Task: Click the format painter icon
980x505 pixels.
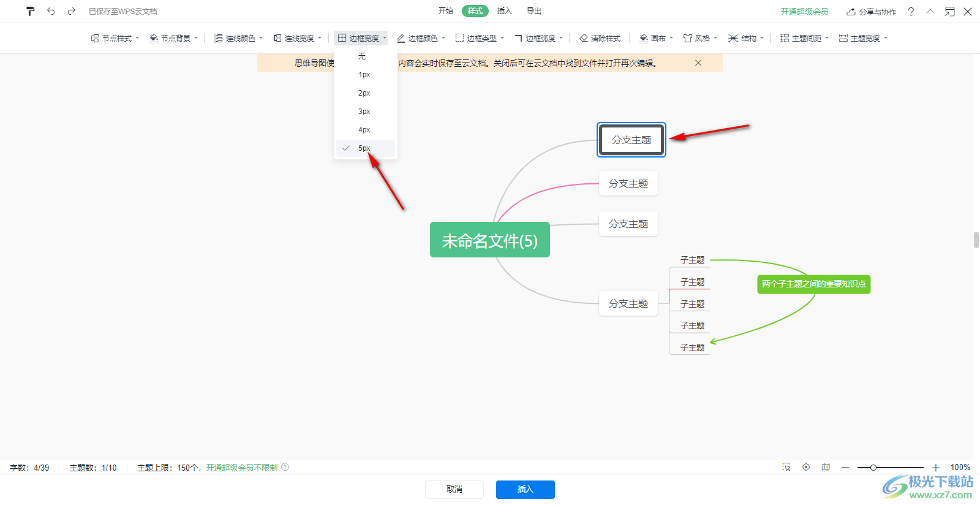Action: [31, 11]
